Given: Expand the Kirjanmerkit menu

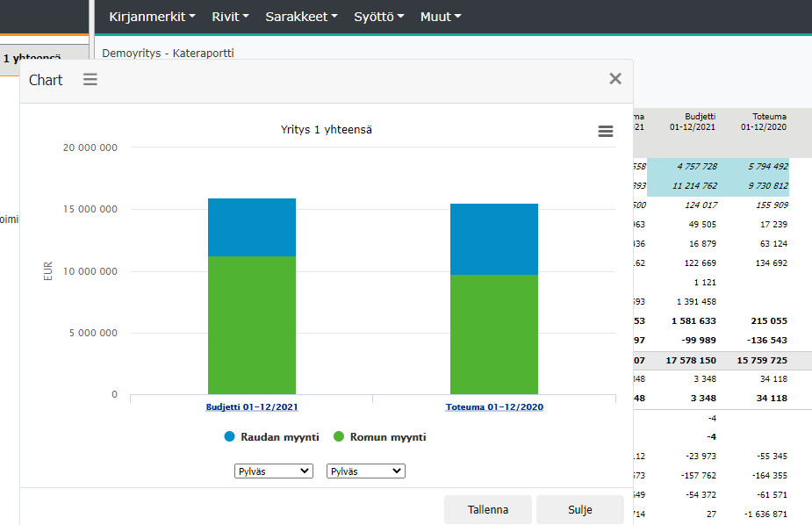Looking at the screenshot, I should pos(152,17).
